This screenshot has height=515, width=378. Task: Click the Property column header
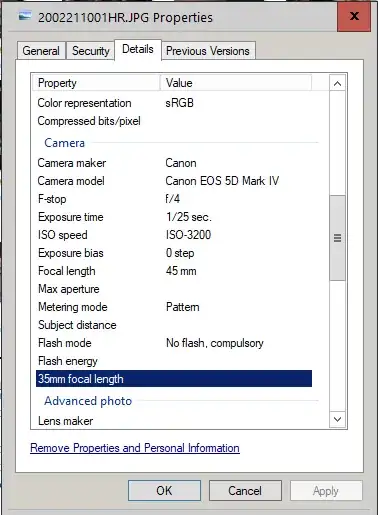(x=96, y=83)
